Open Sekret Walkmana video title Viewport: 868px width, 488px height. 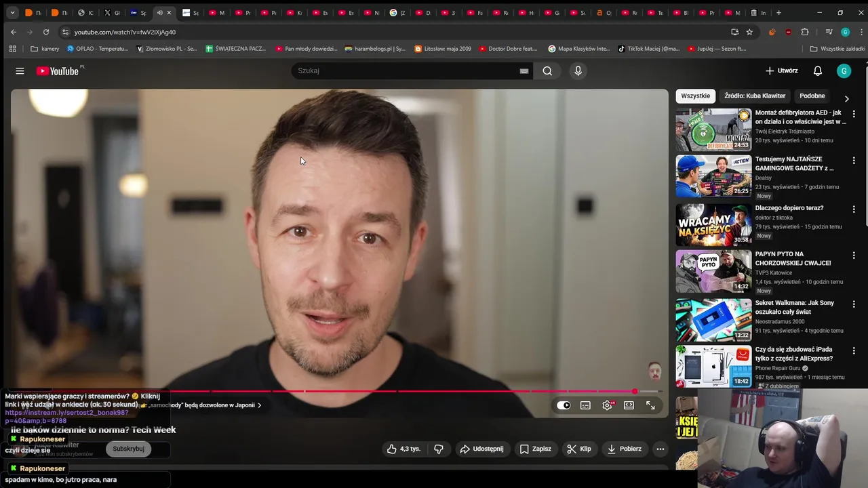tap(795, 307)
